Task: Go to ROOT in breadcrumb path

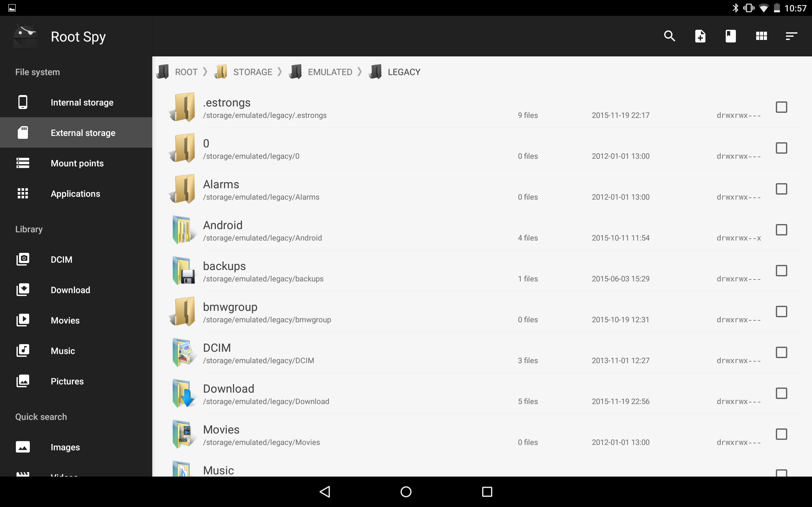Action: pos(186,72)
